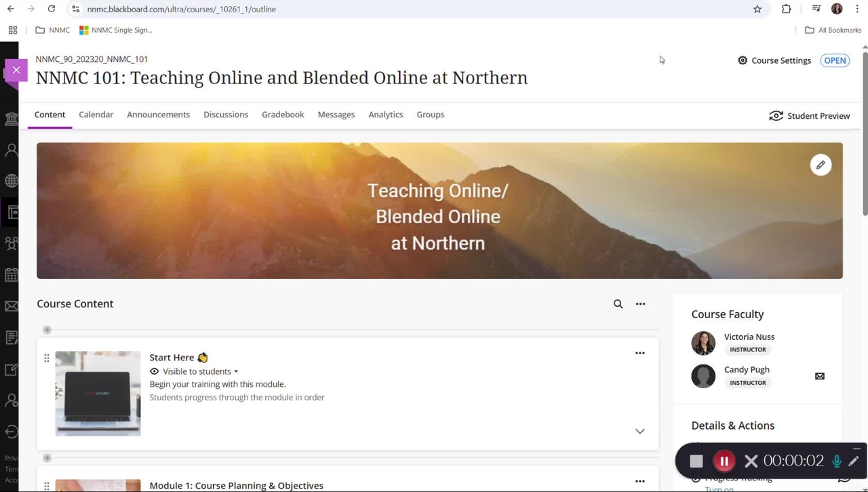Open All Bookmarks folder

pyautogui.click(x=833, y=30)
